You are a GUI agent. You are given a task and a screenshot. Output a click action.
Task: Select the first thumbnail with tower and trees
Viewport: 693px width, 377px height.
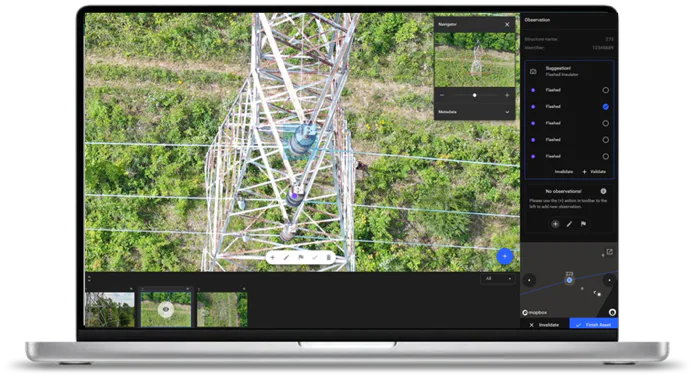(x=110, y=309)
